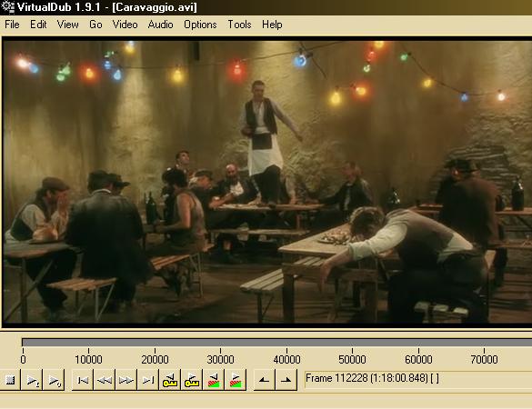
Task: Open the View menu
Action: (x=68, y=25)
